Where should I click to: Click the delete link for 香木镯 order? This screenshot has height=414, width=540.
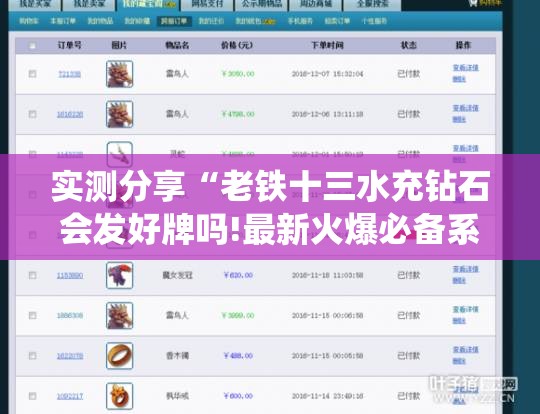459,361
